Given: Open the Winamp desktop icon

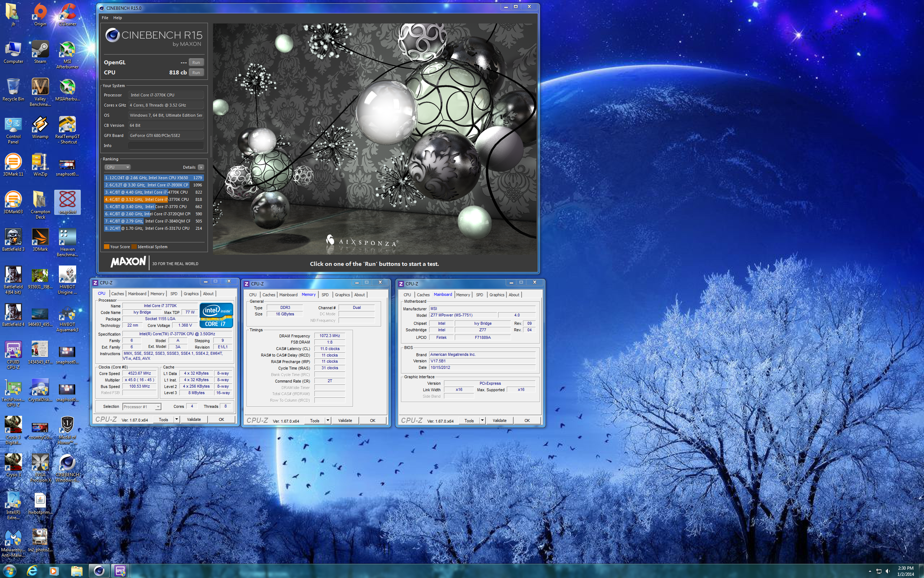Looking at the screenshot, I should 40,127.
